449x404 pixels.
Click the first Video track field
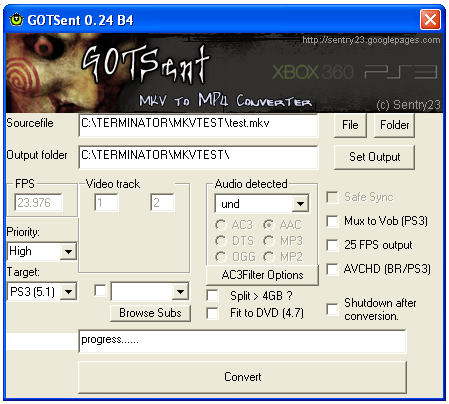click(x=106, y=202)
